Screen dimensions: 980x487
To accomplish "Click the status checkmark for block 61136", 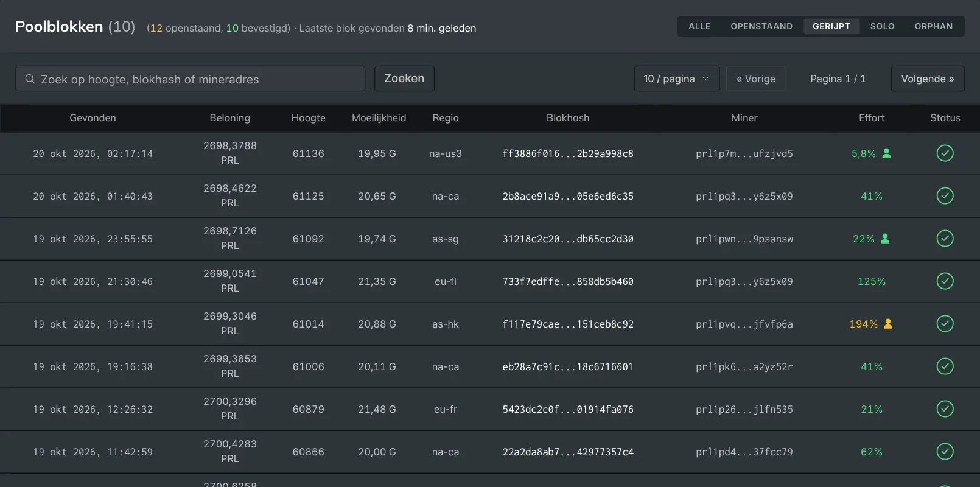I will click(945, 153).
